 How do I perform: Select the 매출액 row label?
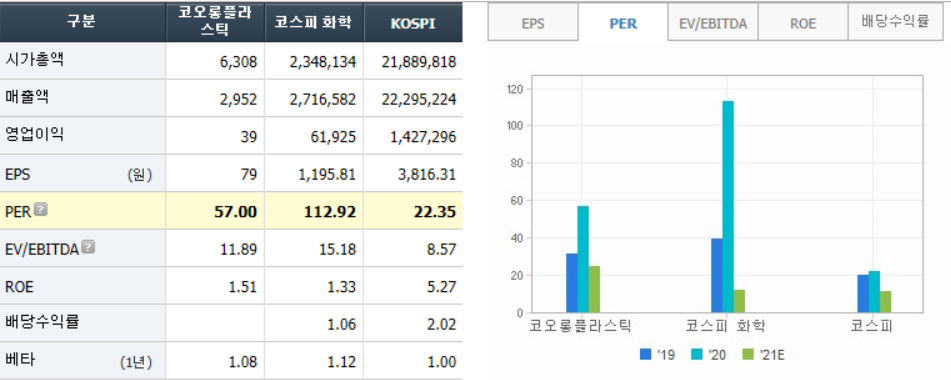[x=27, y=98]
